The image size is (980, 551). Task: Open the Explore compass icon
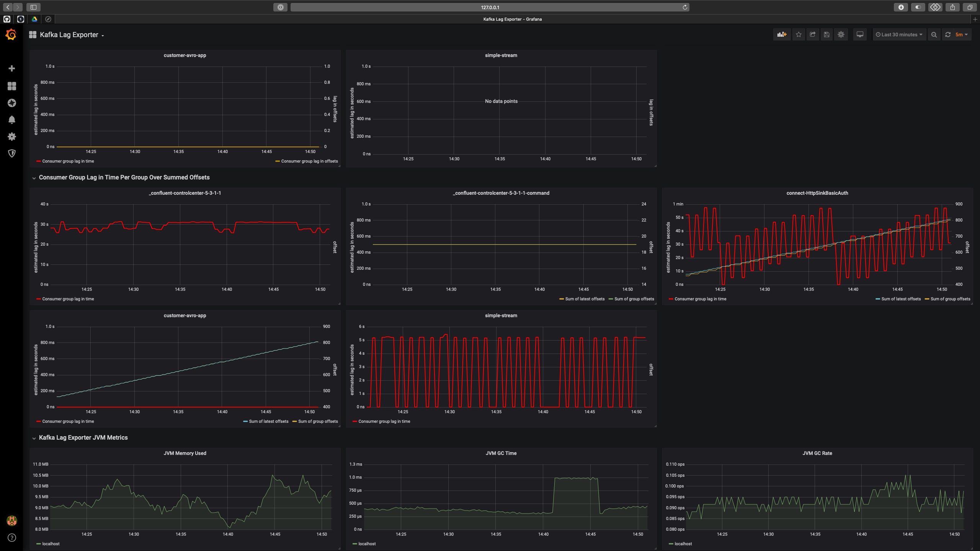(12, 103)
